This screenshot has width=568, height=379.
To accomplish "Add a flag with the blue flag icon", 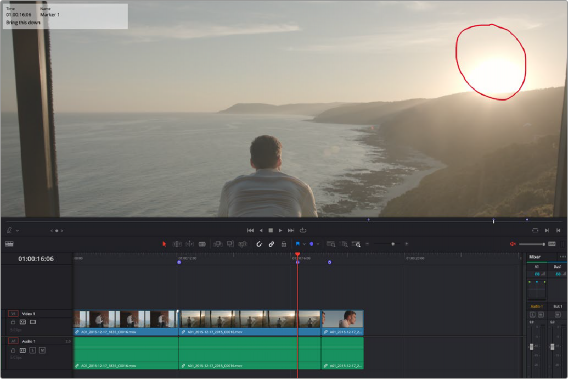I will [x=297, y=244].
